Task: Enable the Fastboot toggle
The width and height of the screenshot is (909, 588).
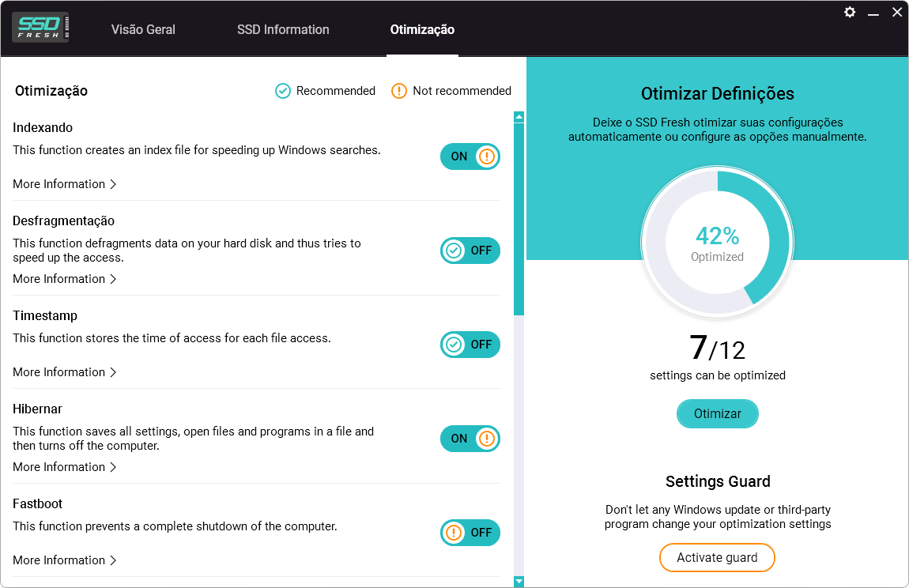Action: pos(470,533)
